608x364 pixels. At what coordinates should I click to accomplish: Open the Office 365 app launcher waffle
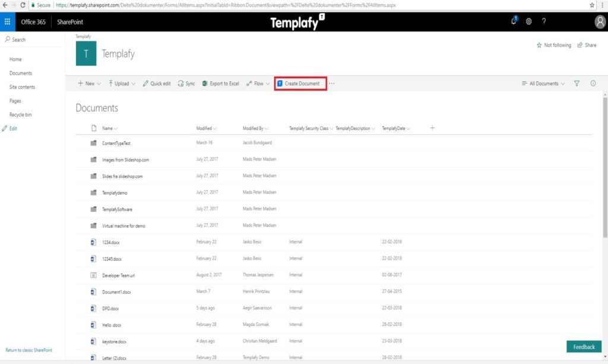tap(7, 22)
